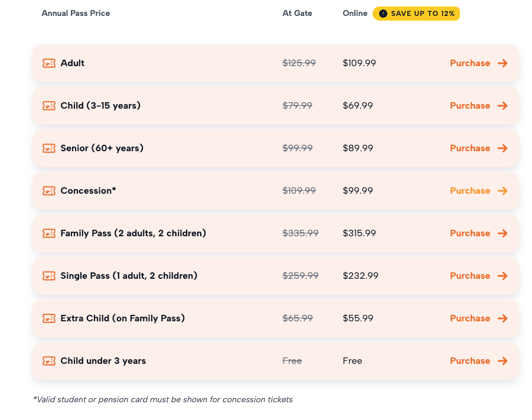
Task: Click the Family Pass ticket icon
Action: coord(49,233)
